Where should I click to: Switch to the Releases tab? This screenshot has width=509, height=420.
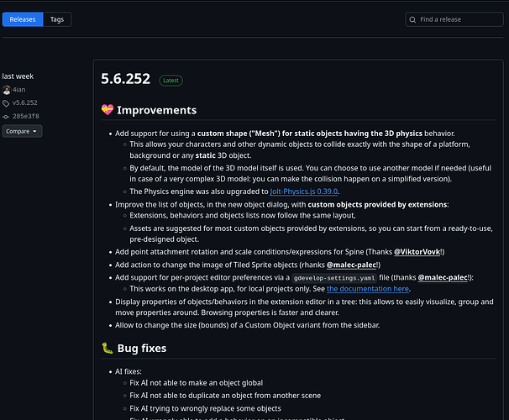[x=23, y=19]
